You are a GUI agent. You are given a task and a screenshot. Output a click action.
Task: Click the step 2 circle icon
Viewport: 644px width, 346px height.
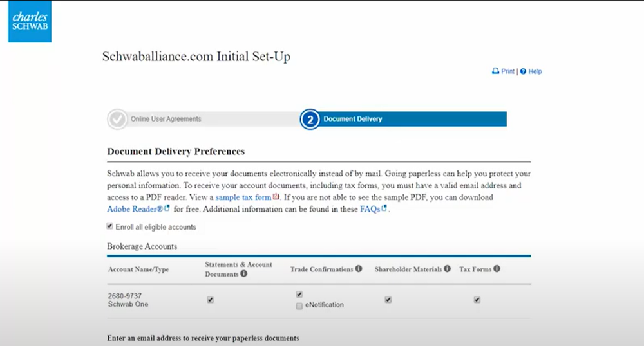pyautogui.click(x=310, y=119)
